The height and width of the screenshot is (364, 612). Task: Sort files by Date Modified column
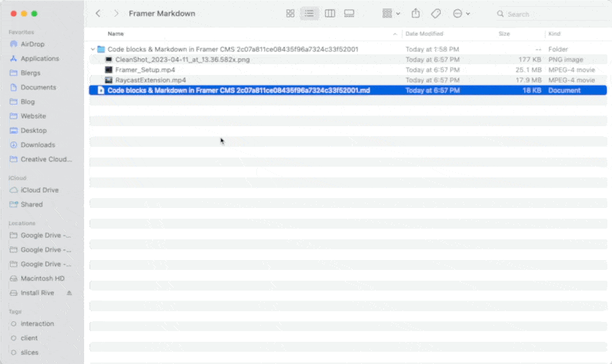pyautogui.click(x=424, y=34)
